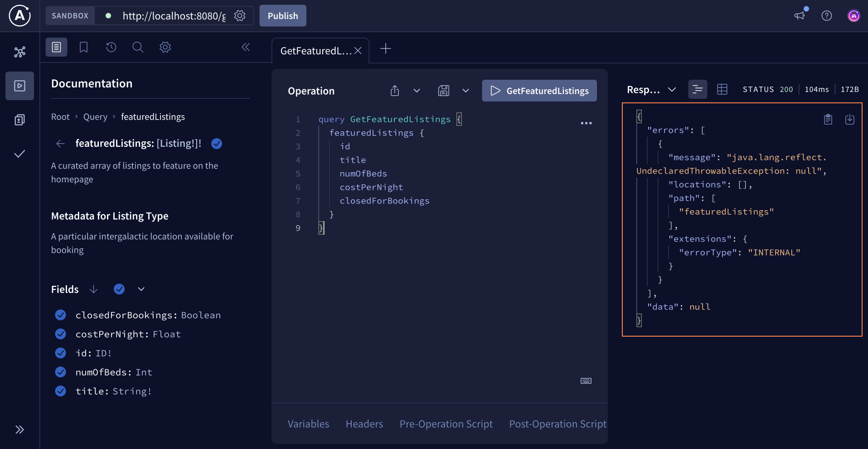Image resolution: width=868 pixels, height=449 pixels.
Task: Search the schema documentation
Action: pyautogui.click(x=138, y=47)
